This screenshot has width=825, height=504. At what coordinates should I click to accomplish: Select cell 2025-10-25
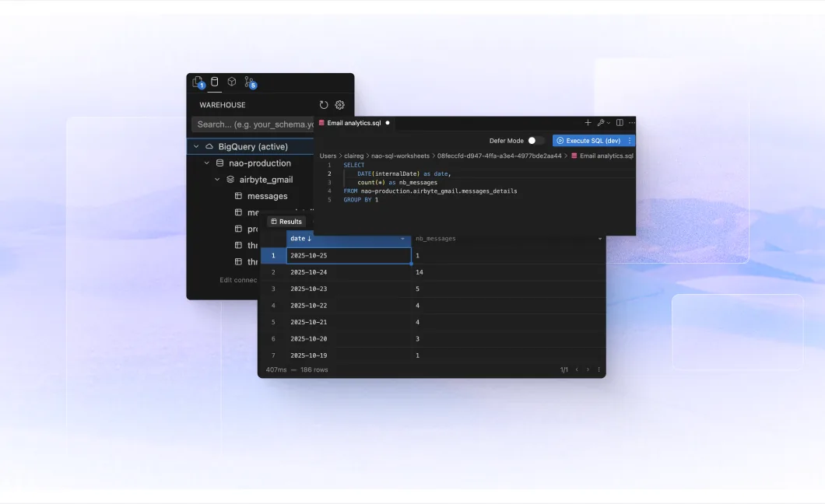click(349, 255)
